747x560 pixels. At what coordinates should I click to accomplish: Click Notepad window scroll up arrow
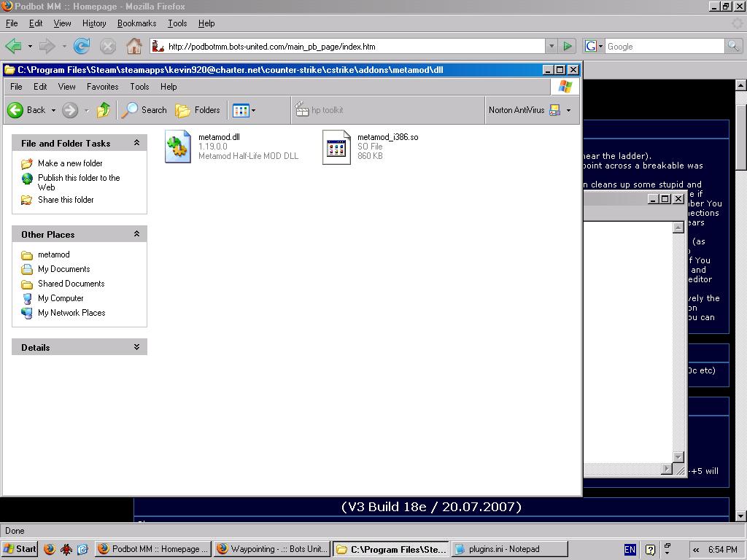678,227
